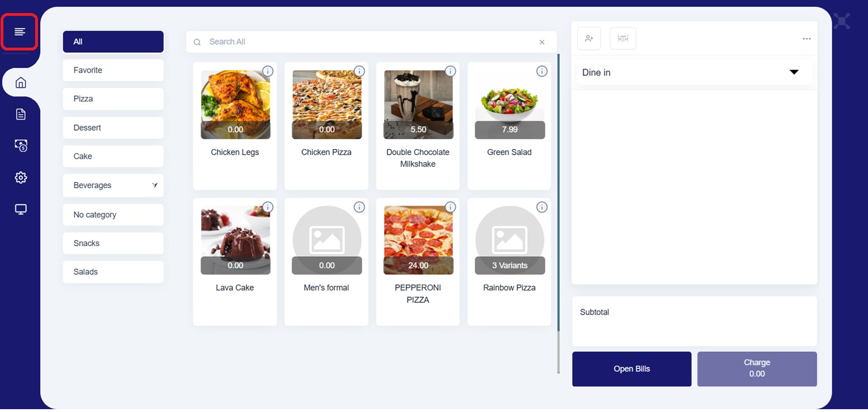
Task: Click the add customer icon
Action: pos(589,39)
